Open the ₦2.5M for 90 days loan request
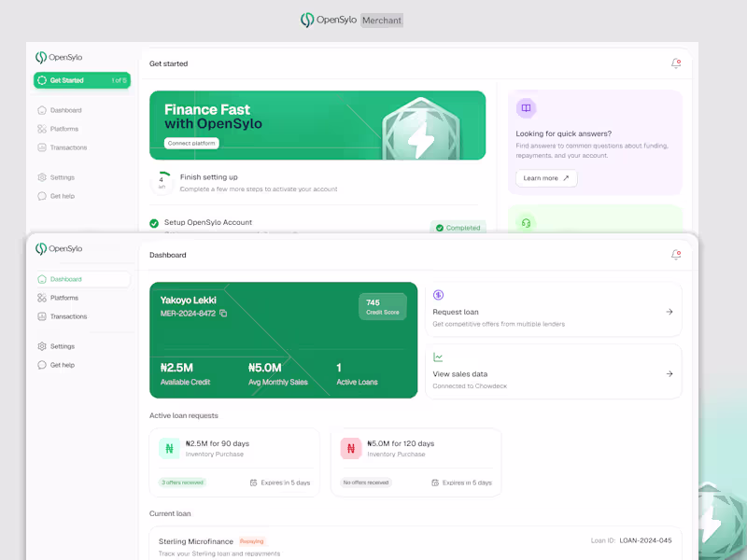 point(234,462)
